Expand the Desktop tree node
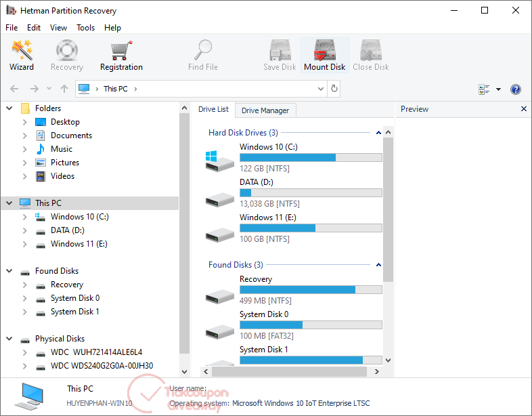This screenshot has width=532, height=416. (24, 122)
